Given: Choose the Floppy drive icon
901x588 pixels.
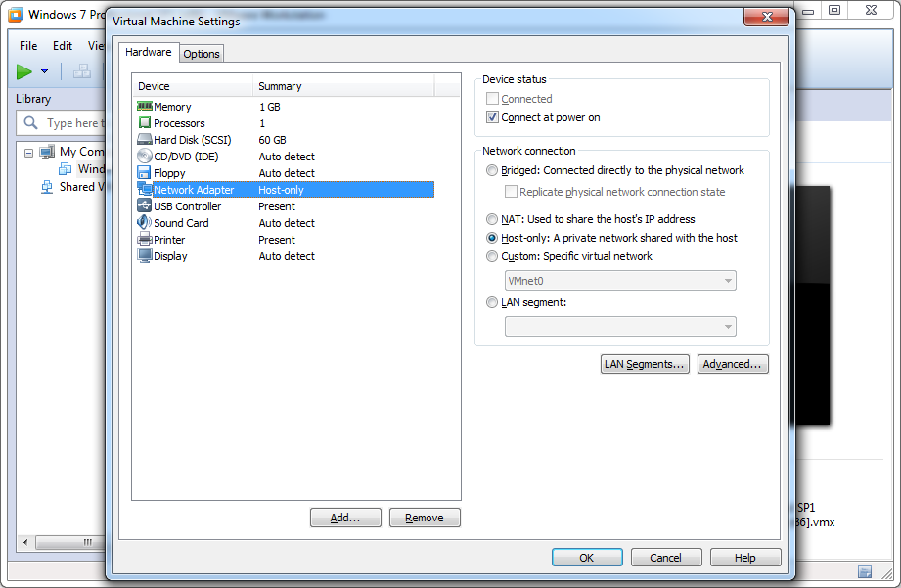Looking at the screenshot, I should pos(145,173).
